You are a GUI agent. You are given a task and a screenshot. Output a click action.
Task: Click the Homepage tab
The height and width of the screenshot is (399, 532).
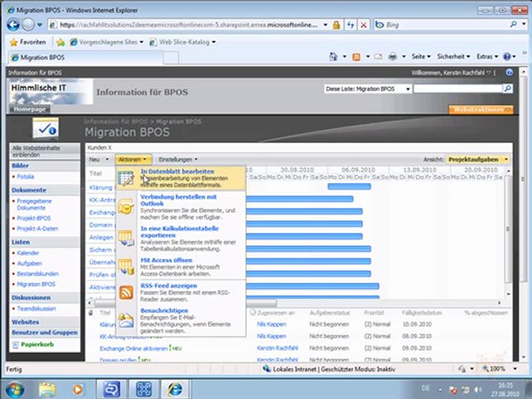(x=29, y=109)
